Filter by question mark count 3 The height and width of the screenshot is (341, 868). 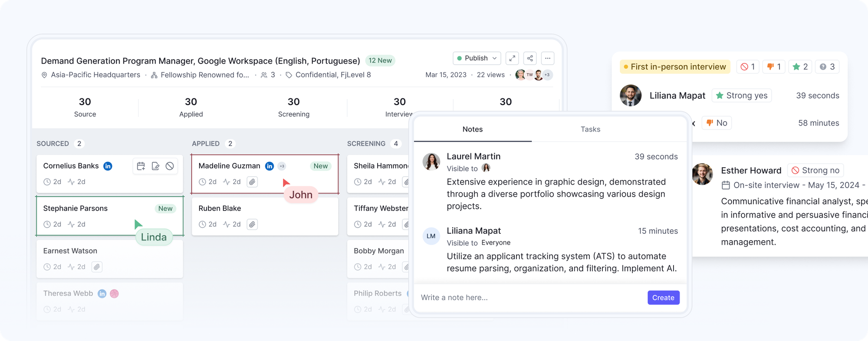(x=827, y=67)
